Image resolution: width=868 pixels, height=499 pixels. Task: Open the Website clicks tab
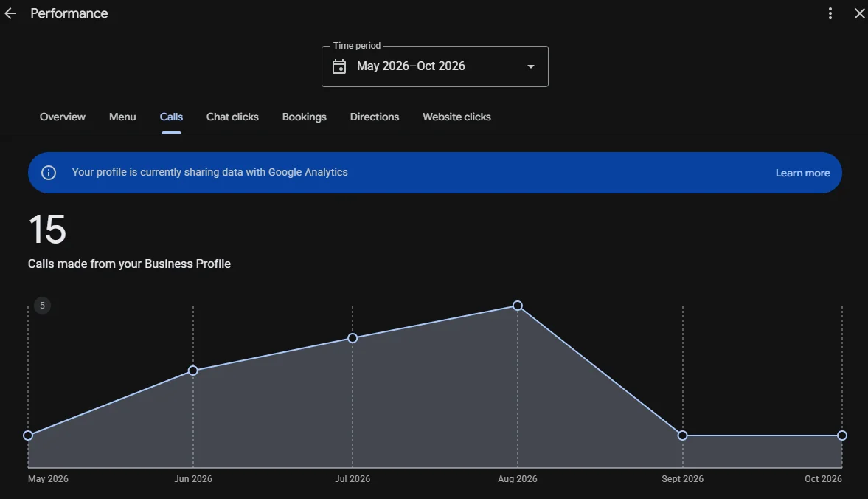pos(456,117)
